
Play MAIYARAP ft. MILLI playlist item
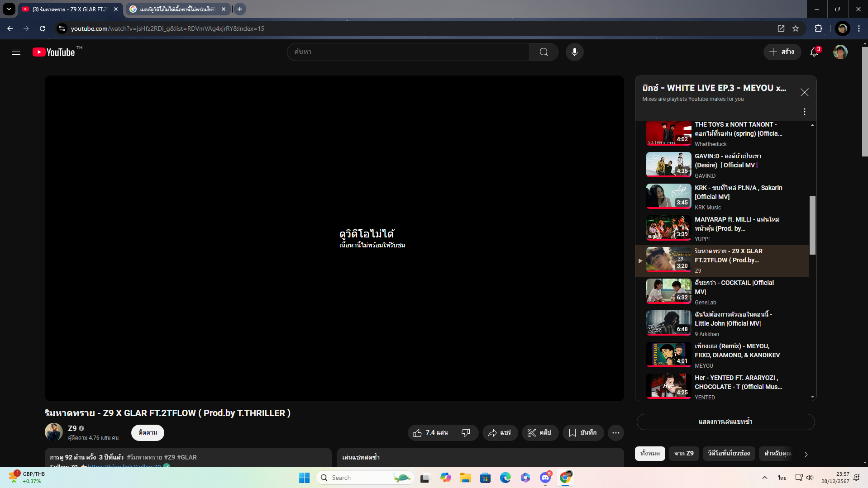[722, 228]
